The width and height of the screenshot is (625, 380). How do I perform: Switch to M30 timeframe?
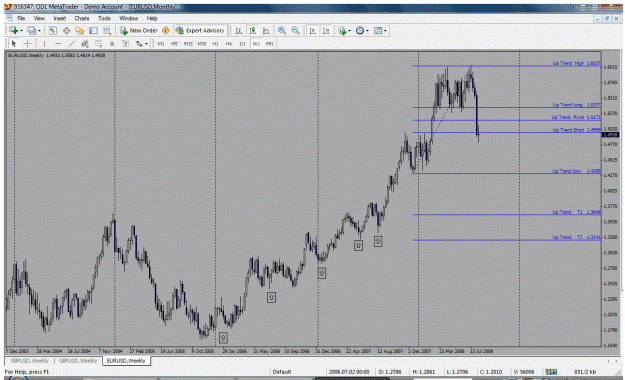[x=202, y=44]
